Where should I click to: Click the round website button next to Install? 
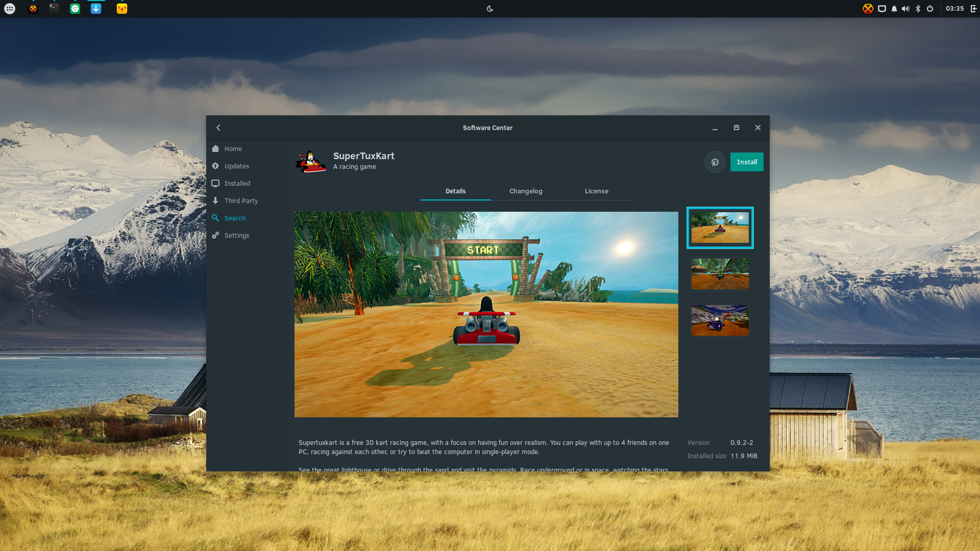715,162
